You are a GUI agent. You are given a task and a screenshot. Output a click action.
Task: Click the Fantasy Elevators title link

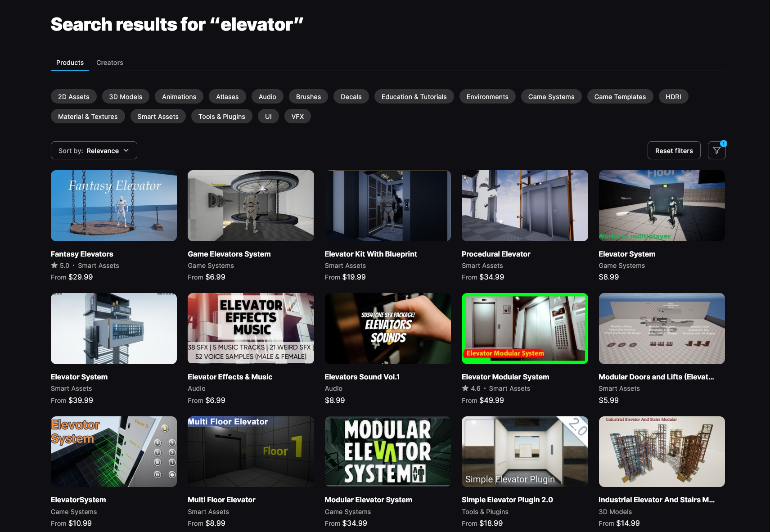82,254
